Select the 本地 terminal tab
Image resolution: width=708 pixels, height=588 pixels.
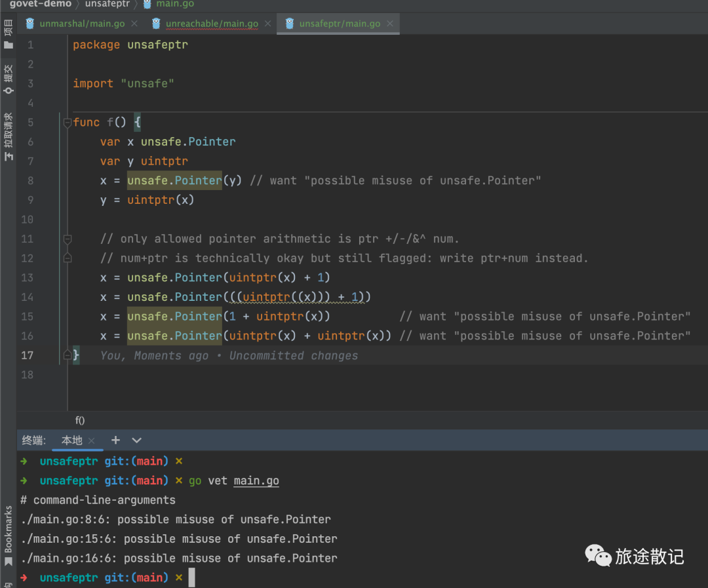pos(72,441)
